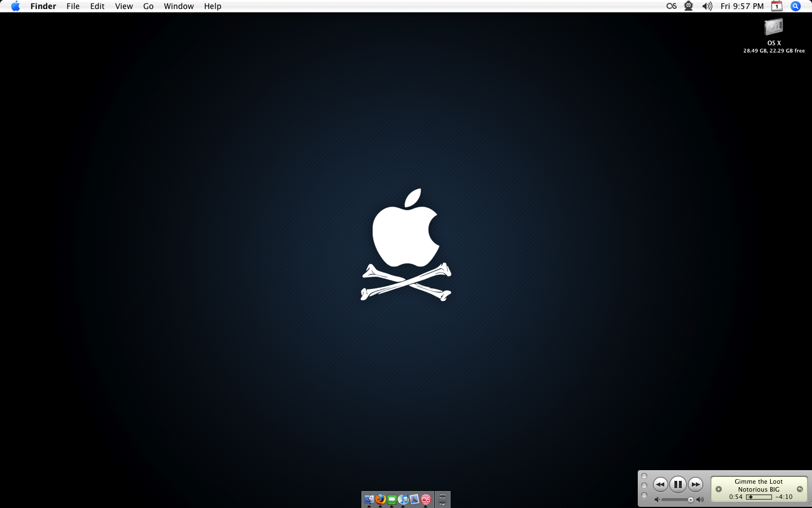Screen dimensions: 812x508
Task: Click the curved return arrow in iTunes display
Action: click(x=800, y=489)
